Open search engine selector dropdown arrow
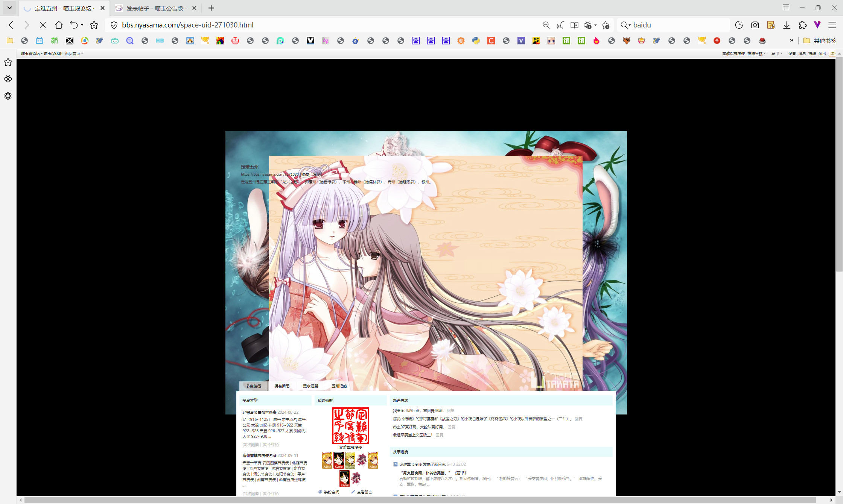 [629, 25]
